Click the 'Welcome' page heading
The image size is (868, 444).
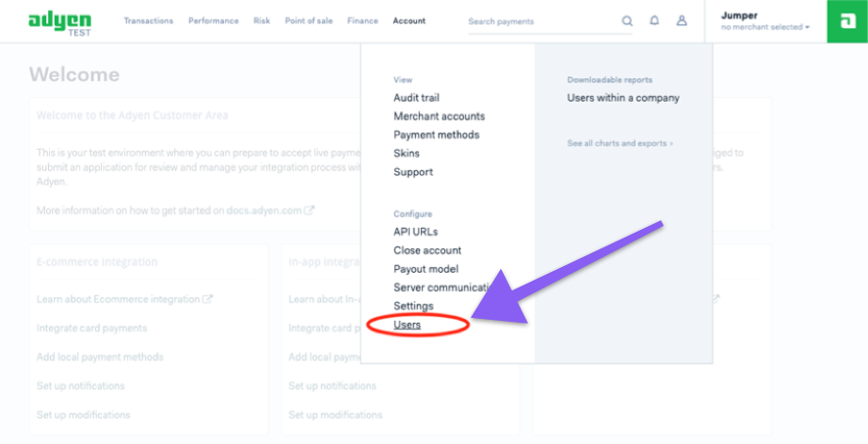coord(74,74)
